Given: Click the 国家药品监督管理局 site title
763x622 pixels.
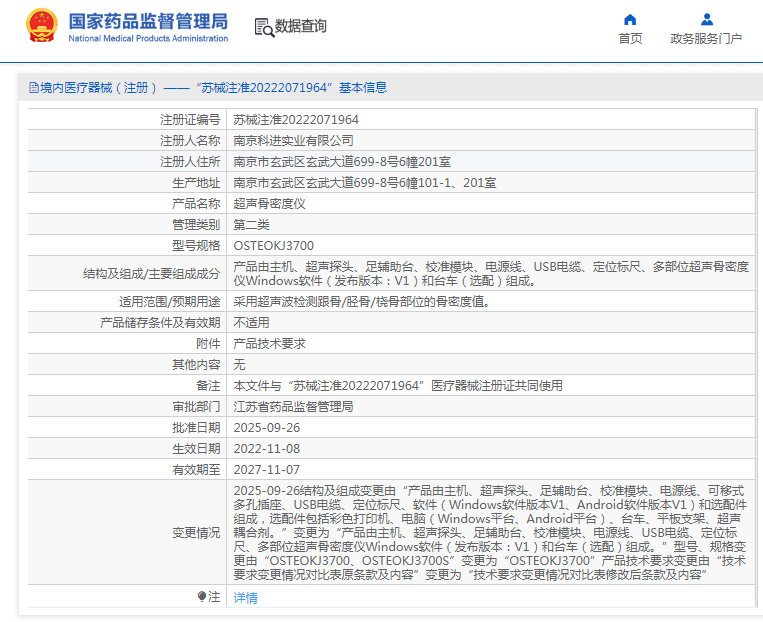Looking at the screenshot, I should coord(148,20).
